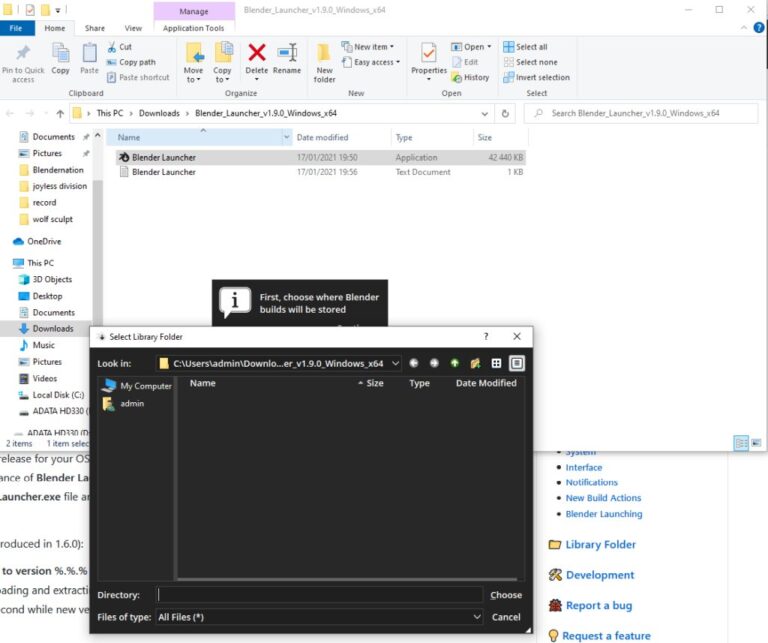Open the Share ribbon tab
This screenshot has height=643, width=768.
(95, 28)
